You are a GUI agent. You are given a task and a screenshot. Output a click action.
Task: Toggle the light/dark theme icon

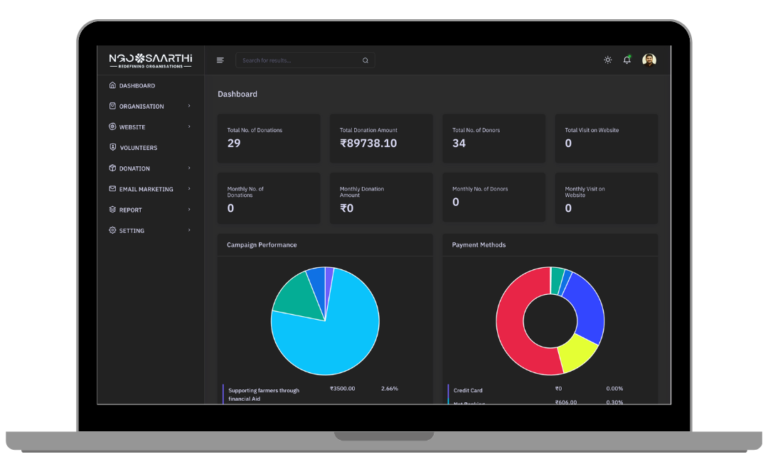point(607,60)
